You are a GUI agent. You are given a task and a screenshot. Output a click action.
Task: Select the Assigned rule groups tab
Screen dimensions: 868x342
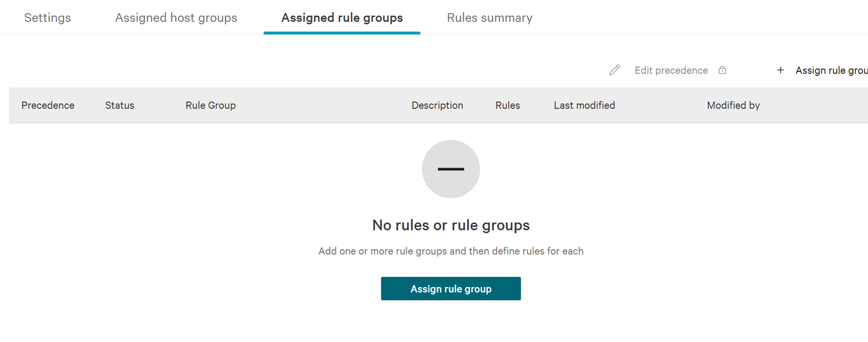click(341, 17)
